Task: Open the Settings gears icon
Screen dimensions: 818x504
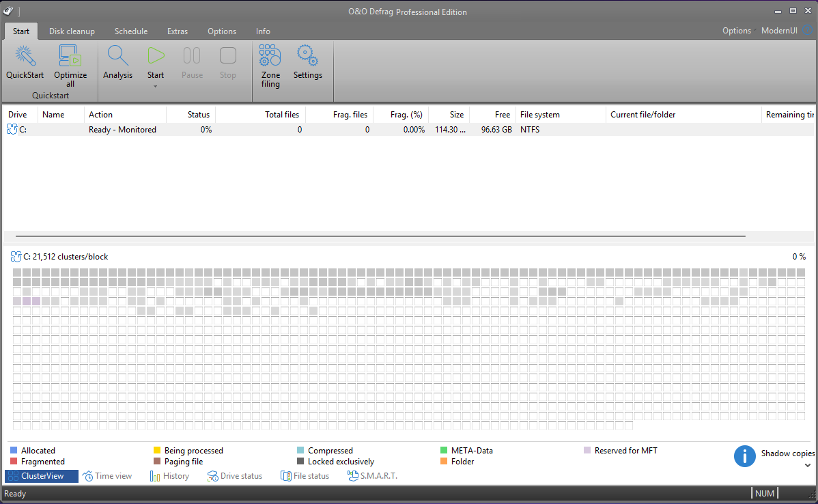Action: tap(307, 55)
